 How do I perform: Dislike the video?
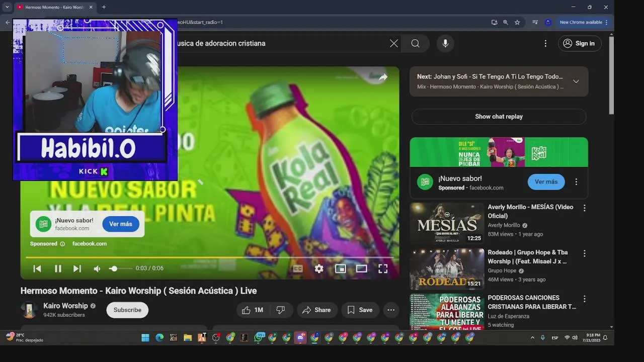coord(281,310)
